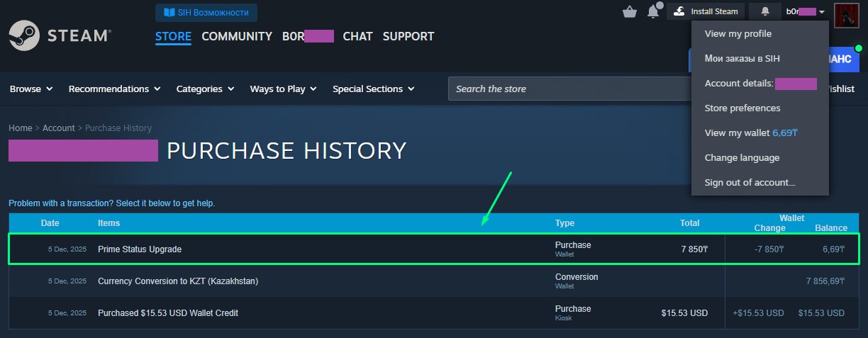Expand the Browse dropdown
This screenshot has height=338, width=868.
(x=31, y=89)
